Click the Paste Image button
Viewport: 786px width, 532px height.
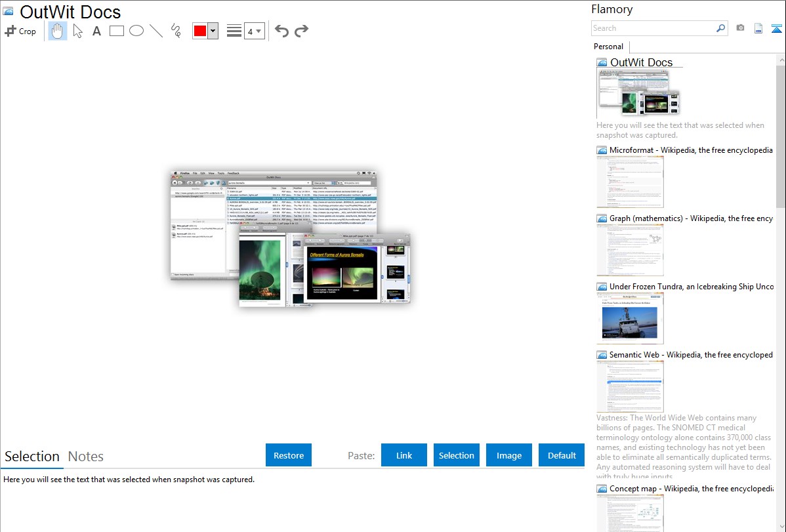[x=509, y=455]
